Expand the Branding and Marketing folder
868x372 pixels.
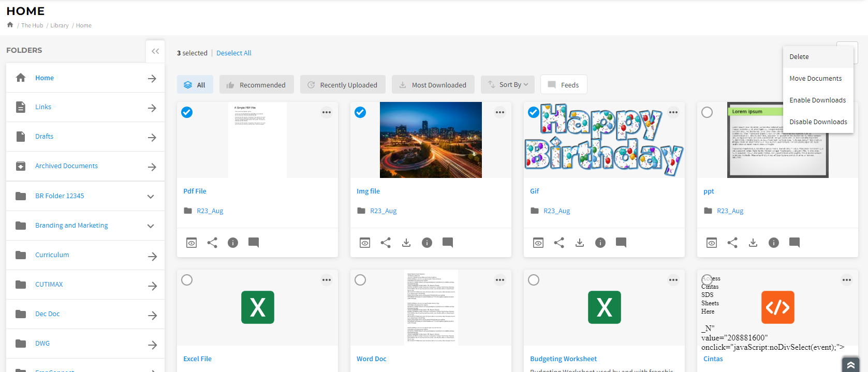[151, 226]
